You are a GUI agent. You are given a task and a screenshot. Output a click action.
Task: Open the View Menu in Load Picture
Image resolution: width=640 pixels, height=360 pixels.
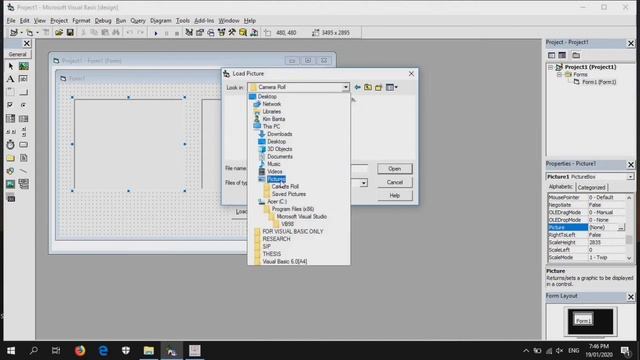[391, 87]
